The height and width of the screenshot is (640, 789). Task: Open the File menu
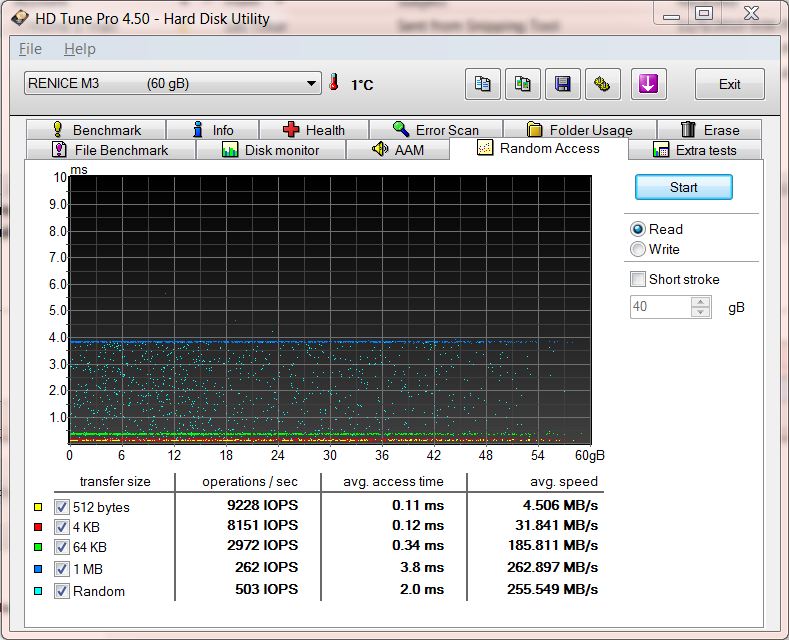click(x=30, y=49)
